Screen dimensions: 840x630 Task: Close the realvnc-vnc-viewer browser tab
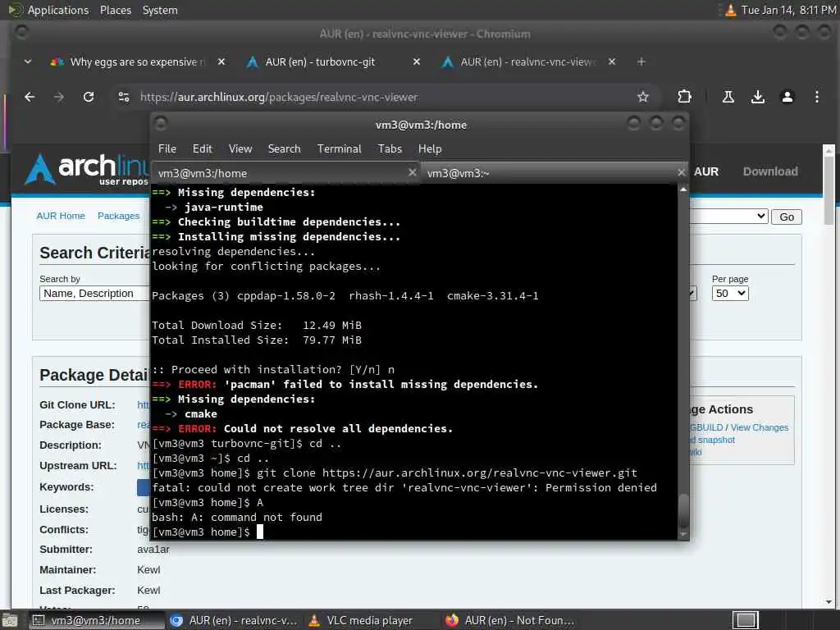click(x=612, y=62)
